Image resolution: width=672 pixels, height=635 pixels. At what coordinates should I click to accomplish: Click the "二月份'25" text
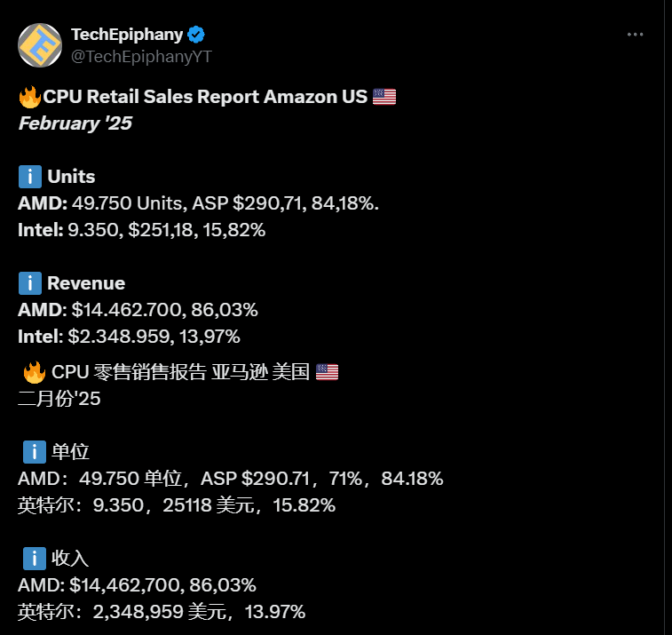[59, 399]
